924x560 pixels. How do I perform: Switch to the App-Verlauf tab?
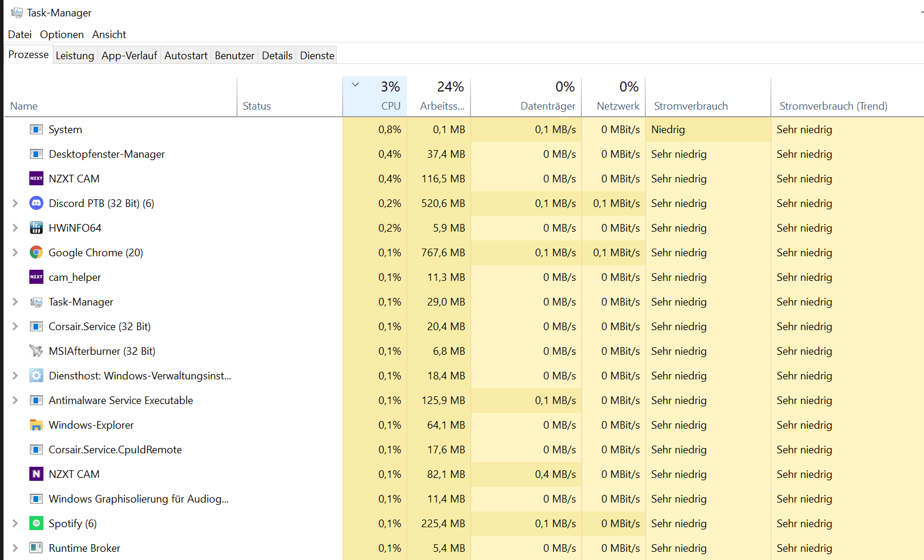tap(129, 56)
